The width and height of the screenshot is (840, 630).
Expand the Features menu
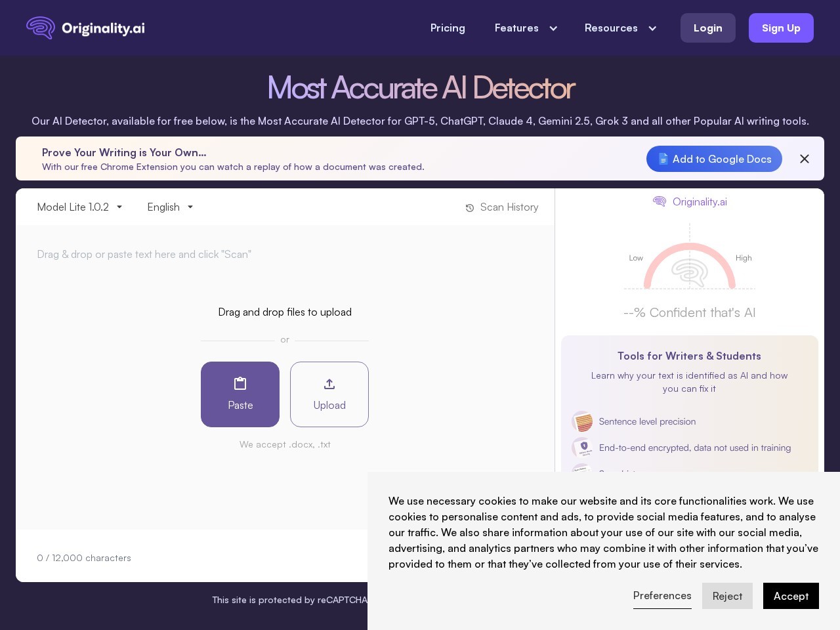coord(526,28)
